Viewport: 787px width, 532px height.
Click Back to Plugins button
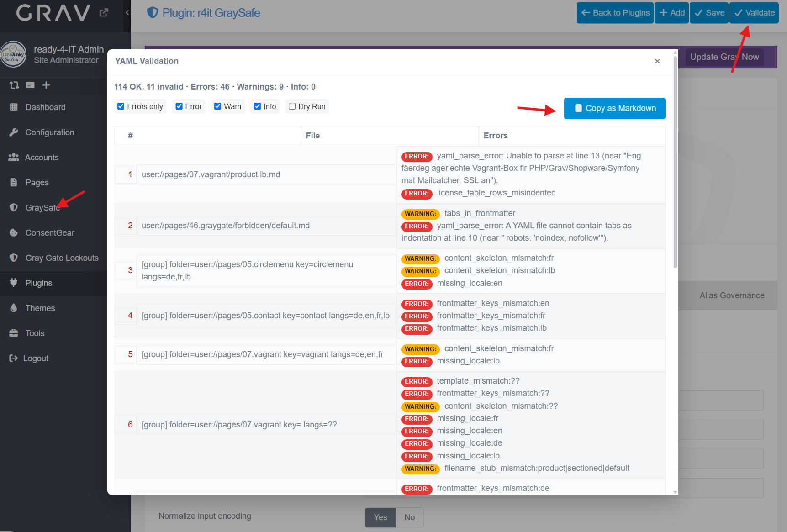[615, 13]
